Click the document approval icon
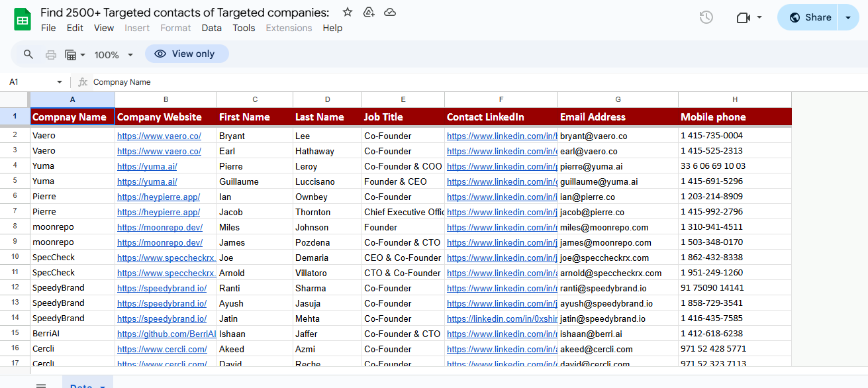Viewport: 868px width, 388px height. [x=369, y=12]
